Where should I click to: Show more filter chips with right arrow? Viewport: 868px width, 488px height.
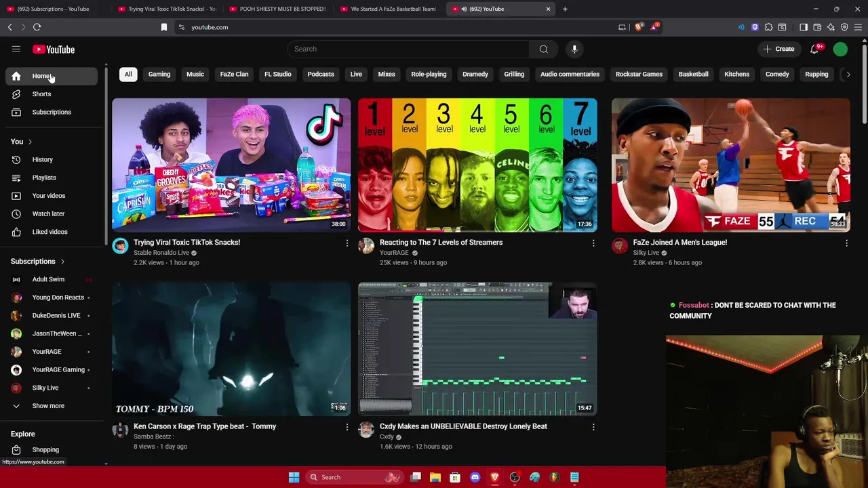848,75
